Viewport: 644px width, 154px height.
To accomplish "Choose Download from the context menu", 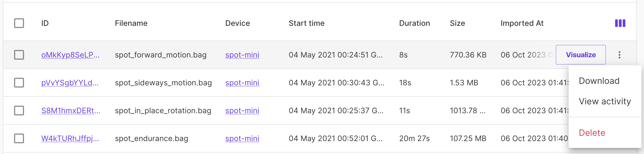I will (x=599, y=81).
